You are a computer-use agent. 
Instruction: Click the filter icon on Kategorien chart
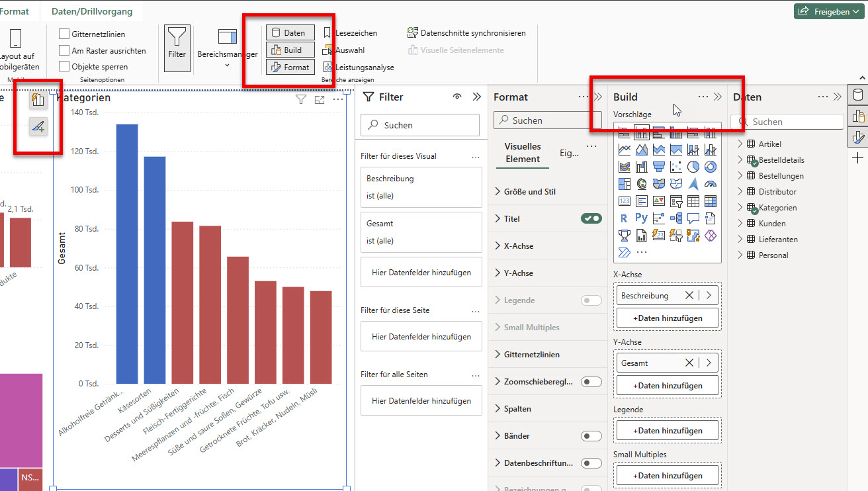click(301, 99)
